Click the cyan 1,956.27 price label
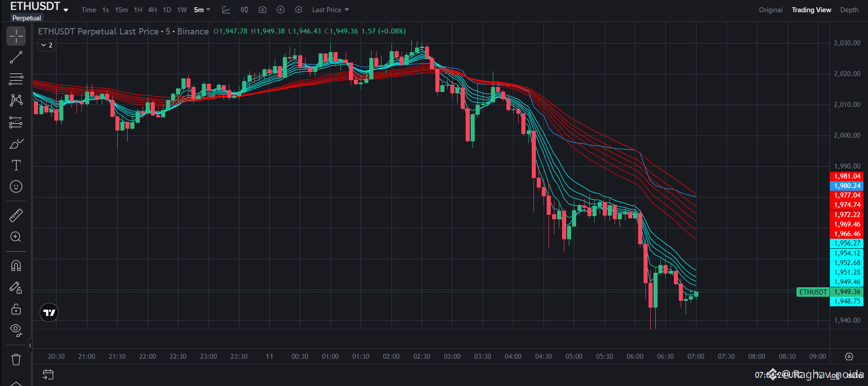This screenshot has width=868, height=386. point(847,243)
